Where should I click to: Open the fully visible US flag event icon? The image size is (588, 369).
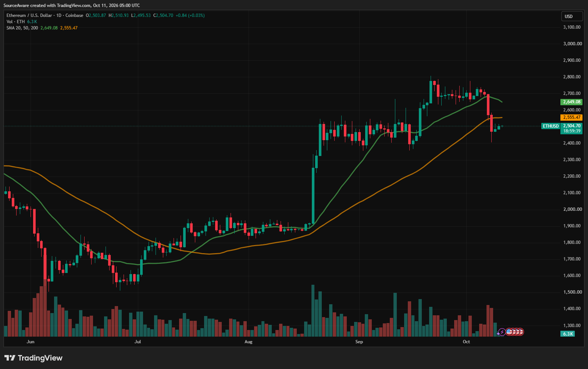point(509,332)
